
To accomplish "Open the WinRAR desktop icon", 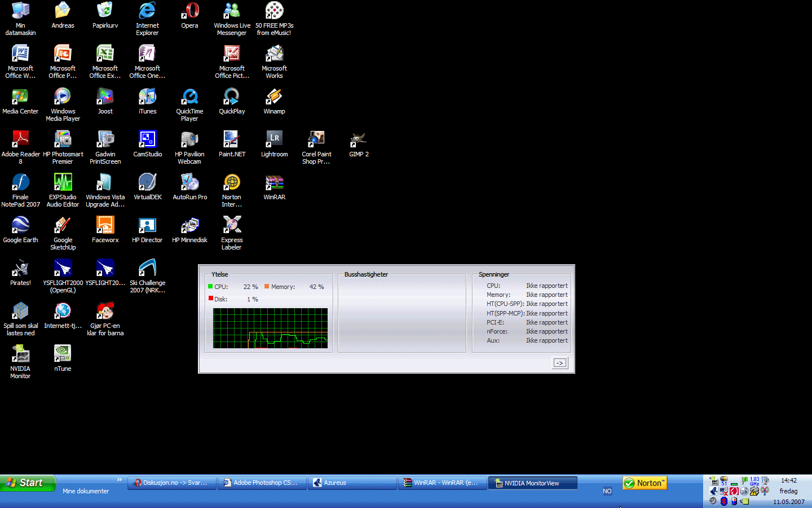I will 274,187.
